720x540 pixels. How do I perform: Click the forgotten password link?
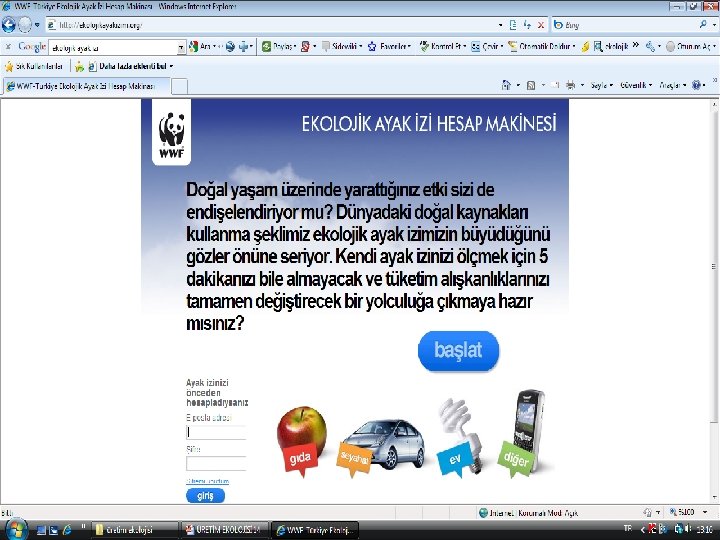click(208, 481)
